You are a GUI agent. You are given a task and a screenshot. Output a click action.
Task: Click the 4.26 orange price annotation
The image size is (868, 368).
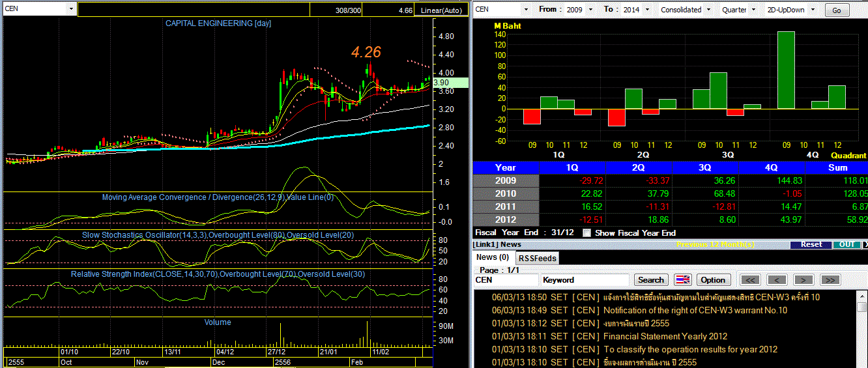366,53
